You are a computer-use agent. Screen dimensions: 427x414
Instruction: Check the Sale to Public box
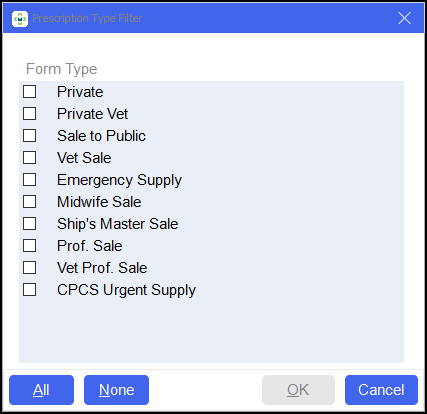[x=29, y=136]
